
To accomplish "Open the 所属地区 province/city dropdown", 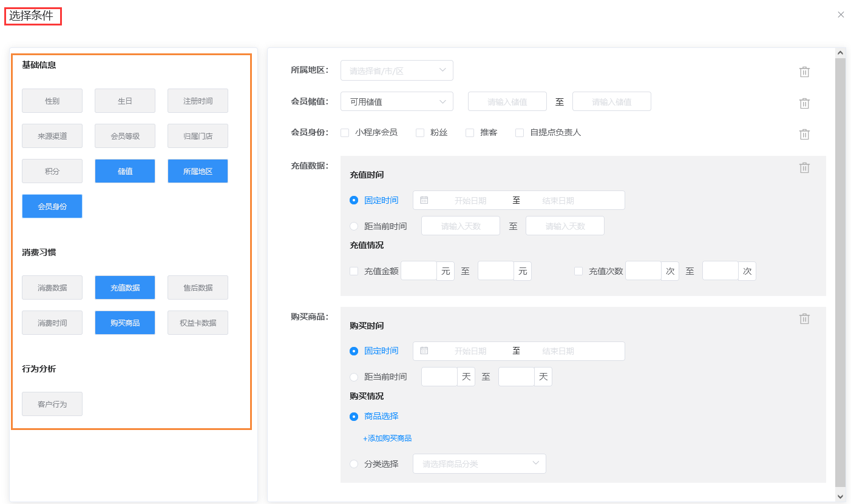I will coord(397,70).
